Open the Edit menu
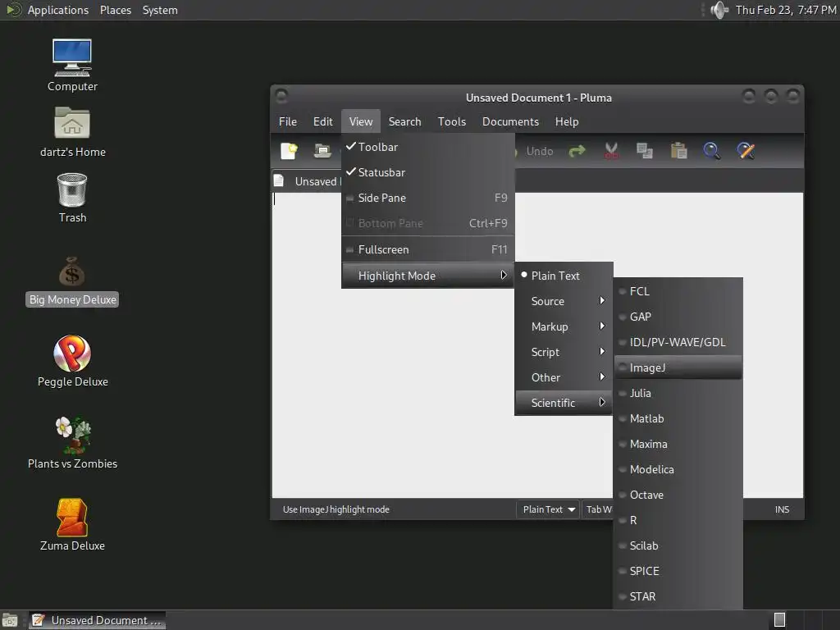The image size is (840, 630). 322,121
